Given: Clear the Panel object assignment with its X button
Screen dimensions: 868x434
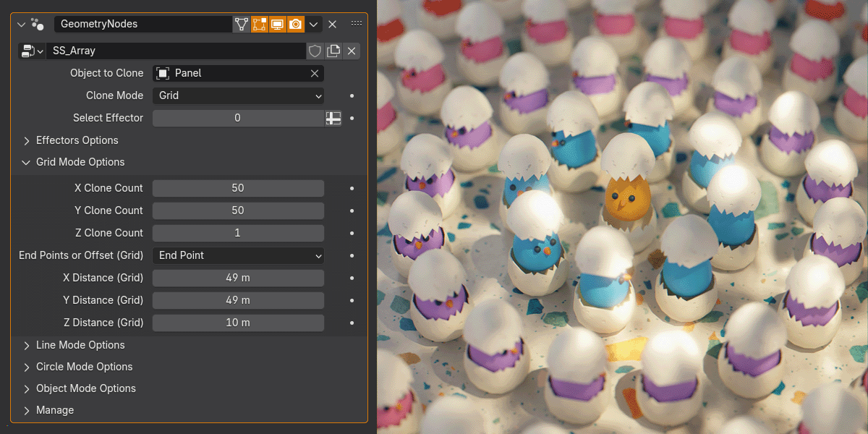Looking at the screenshot, I should point(315,73).
